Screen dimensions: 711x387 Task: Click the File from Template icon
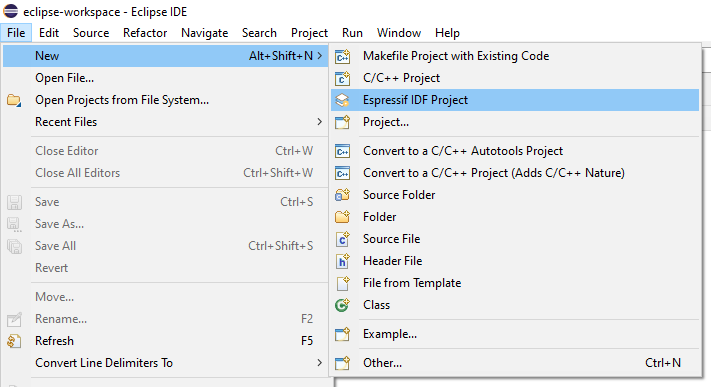(x=342, y=283)
